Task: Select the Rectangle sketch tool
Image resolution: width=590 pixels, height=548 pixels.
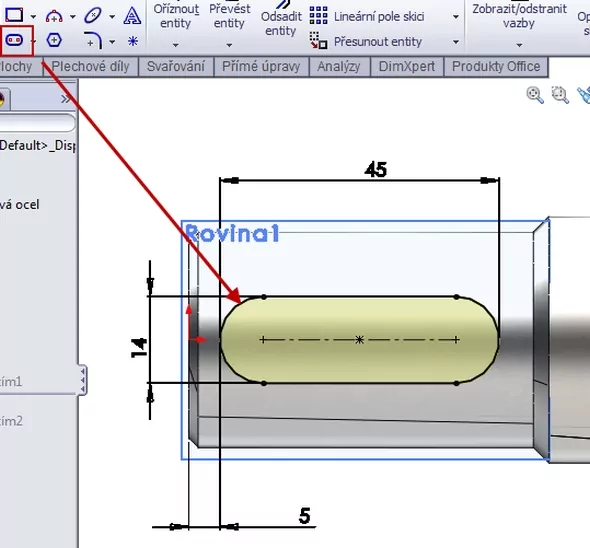Action: click(14, 15)
